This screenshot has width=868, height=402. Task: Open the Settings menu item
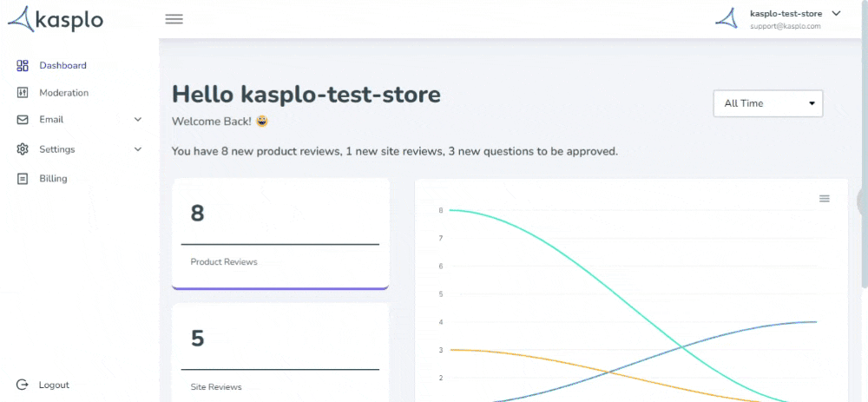coord(56,149)
